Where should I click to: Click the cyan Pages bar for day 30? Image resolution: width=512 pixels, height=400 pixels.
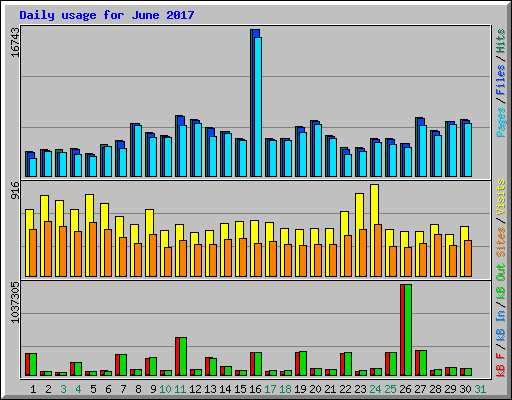tap(468, 150)
